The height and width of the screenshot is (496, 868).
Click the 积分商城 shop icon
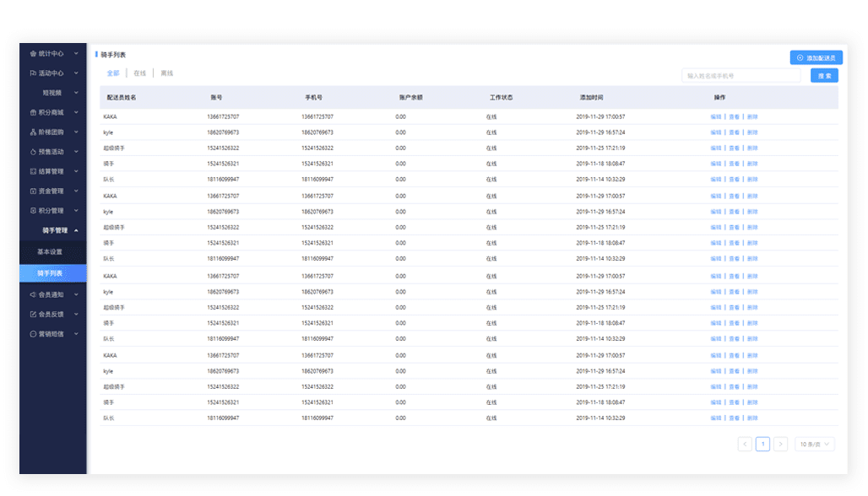33,112
